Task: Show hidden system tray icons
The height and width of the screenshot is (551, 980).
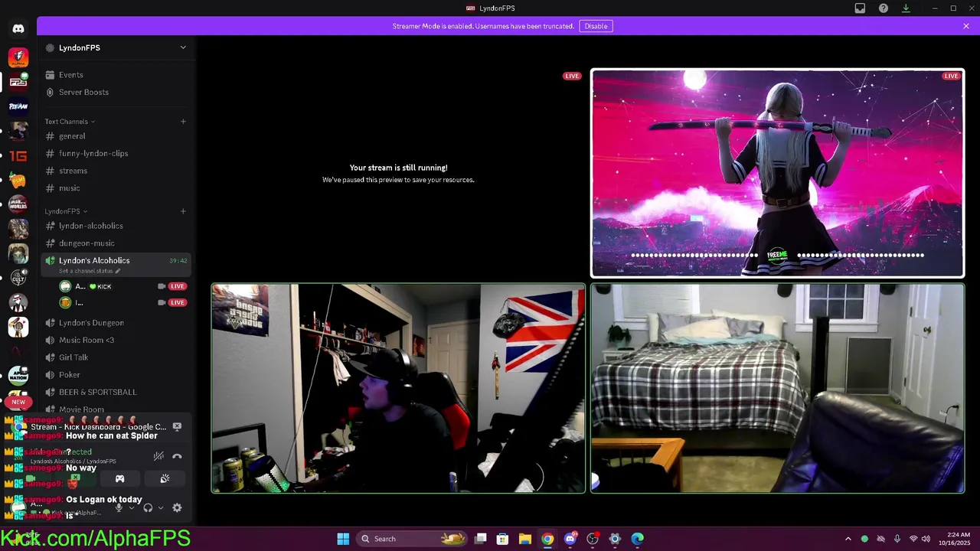Action: [848, 539]
